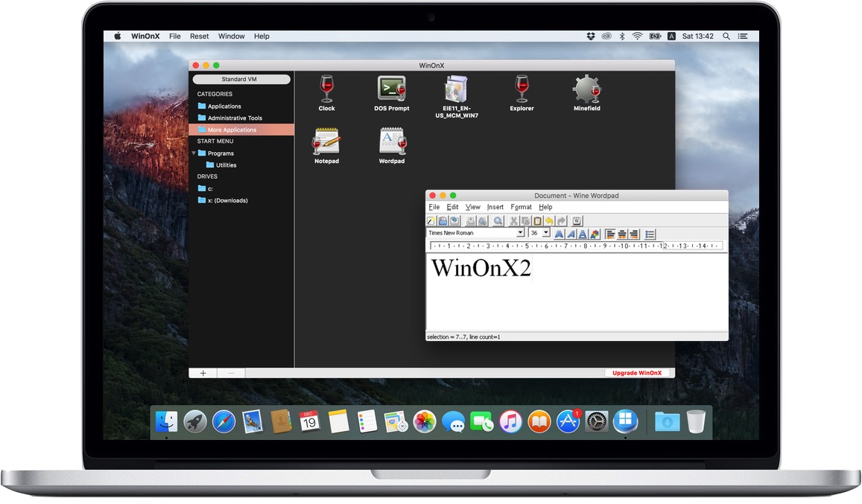
Task: Select the Wordpad app icon
Action: [x=392, y=141]
